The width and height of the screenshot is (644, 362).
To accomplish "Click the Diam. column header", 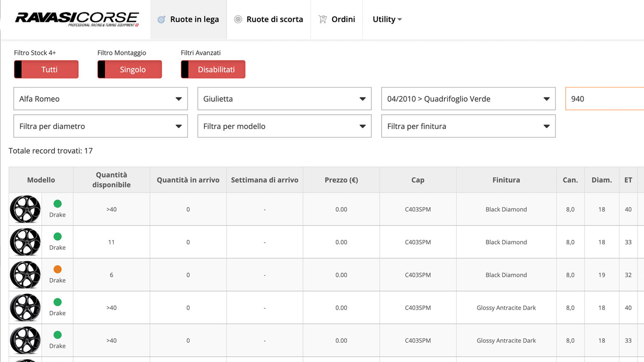I will [601, 180].
